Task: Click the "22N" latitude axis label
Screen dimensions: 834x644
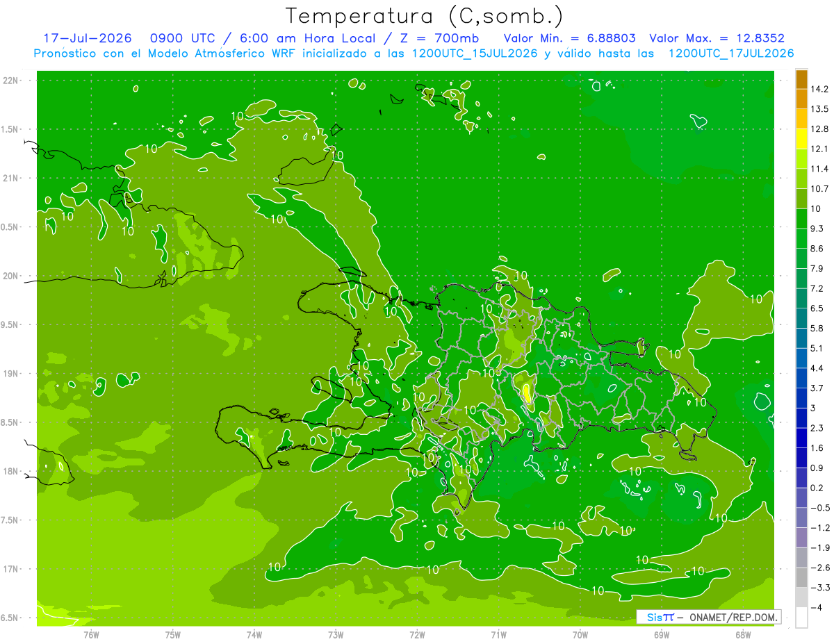Action: (11, 80)
